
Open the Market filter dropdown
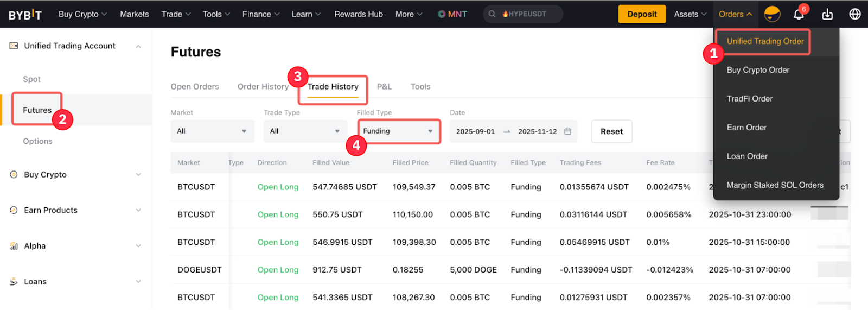(212, 131)
